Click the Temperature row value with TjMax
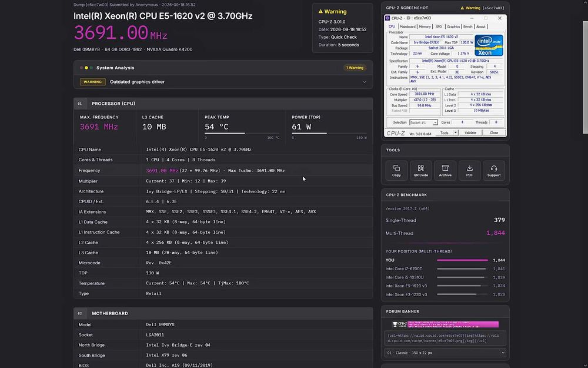Viewport: 588px width, 368px height. [197, 283]
